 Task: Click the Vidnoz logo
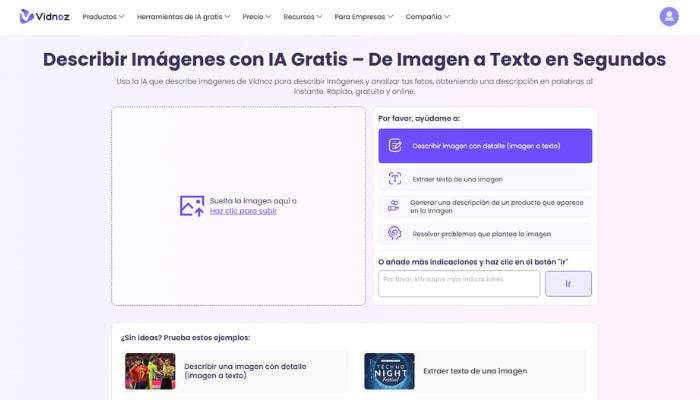(x=44, y=17)
